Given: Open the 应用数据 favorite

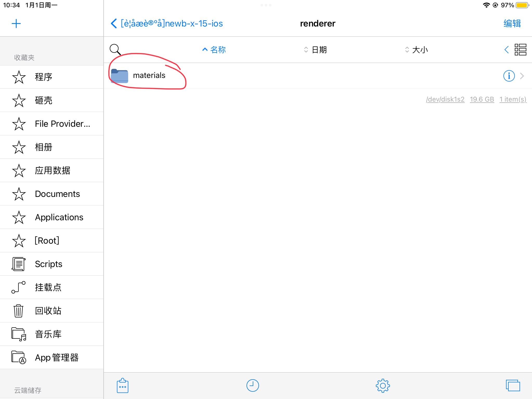Looking at the screenshot, I should [x=52, y=170].
